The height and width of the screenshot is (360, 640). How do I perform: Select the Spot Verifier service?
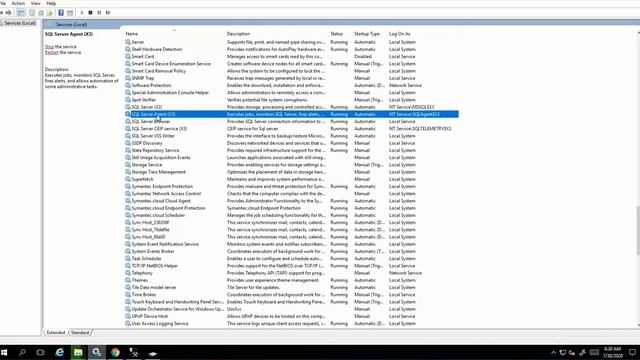(x=292, y=100)
